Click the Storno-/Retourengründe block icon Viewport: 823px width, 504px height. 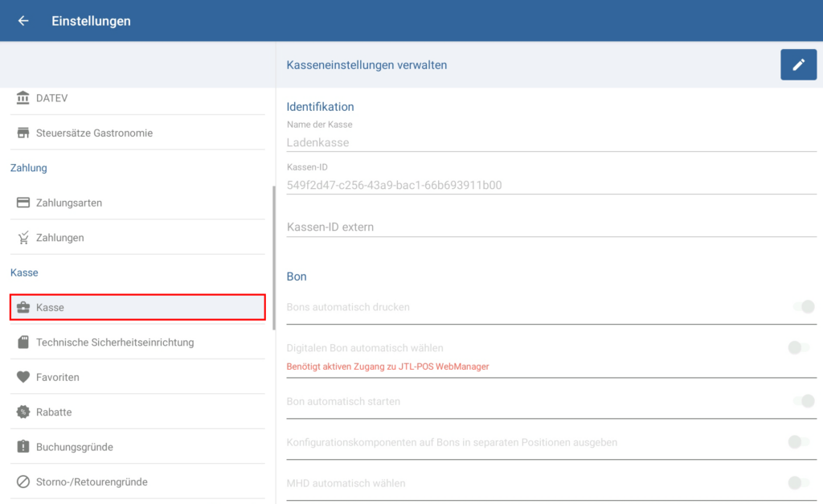[x=23, y=482]
